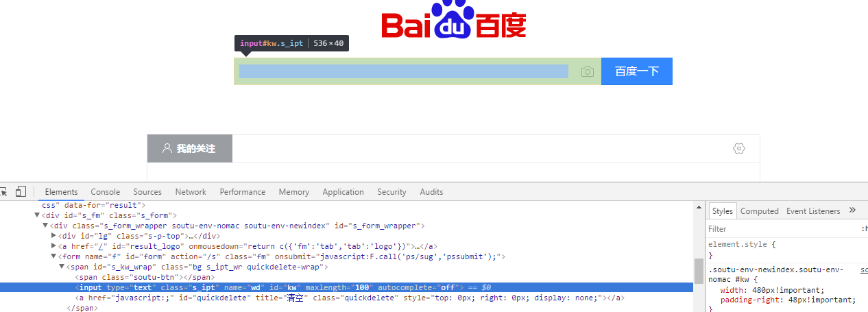The image size is (868, 312).
Task: Open the Sources tab
Action: [x=147, y=192]
